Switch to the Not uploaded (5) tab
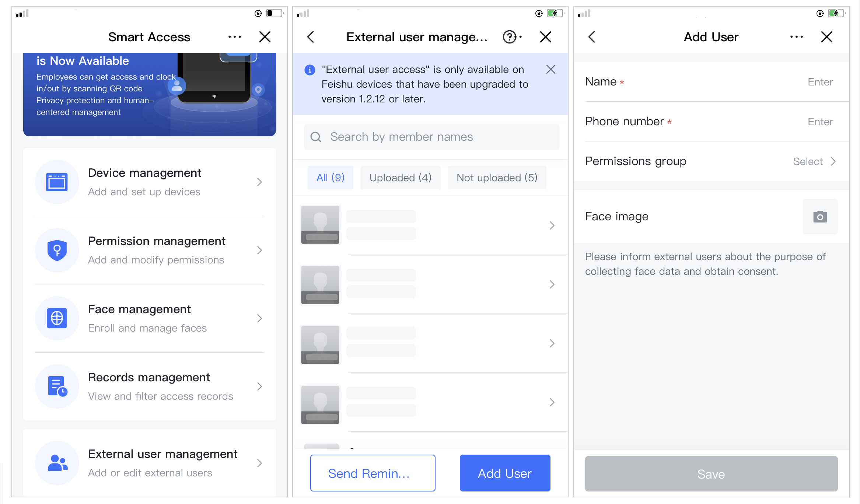This screenshot has width=860, height=504. (x=497, y=177)
